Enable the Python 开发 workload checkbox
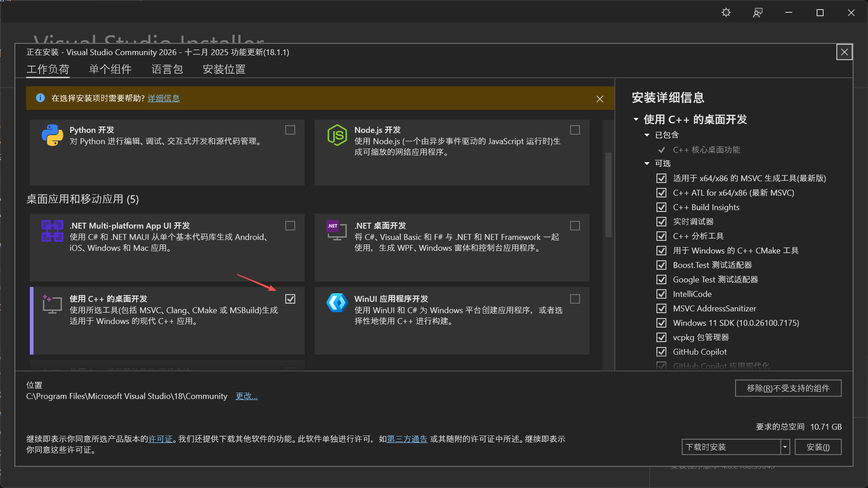 pyautogui.click(x=290, y=130)
